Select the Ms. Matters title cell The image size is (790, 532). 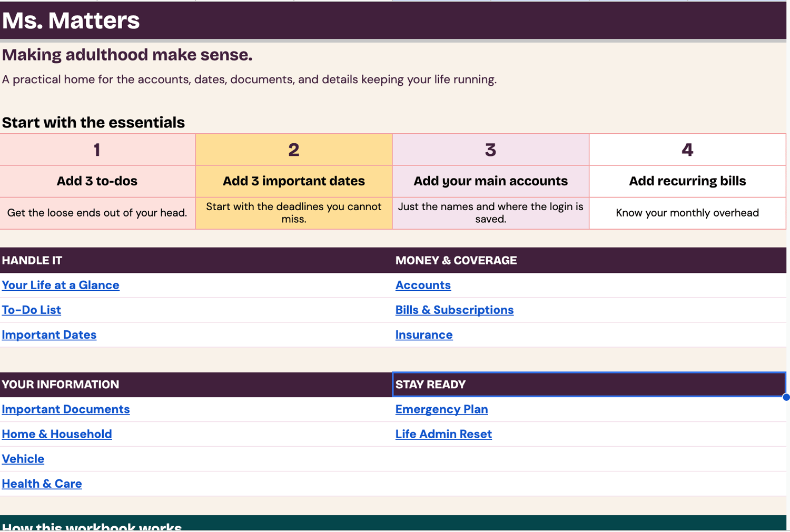pyautogui.click(x=393, y=21)
